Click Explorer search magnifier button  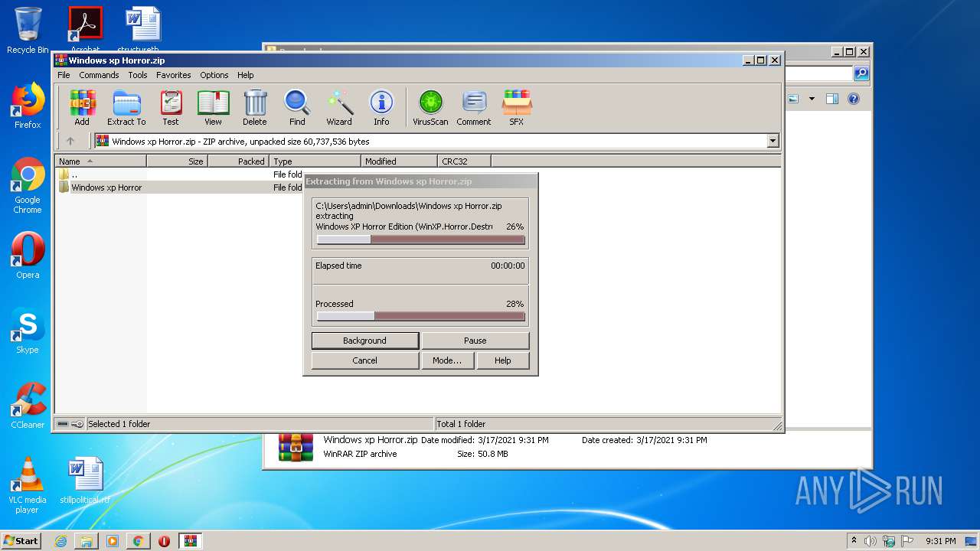tap(861, 73)
